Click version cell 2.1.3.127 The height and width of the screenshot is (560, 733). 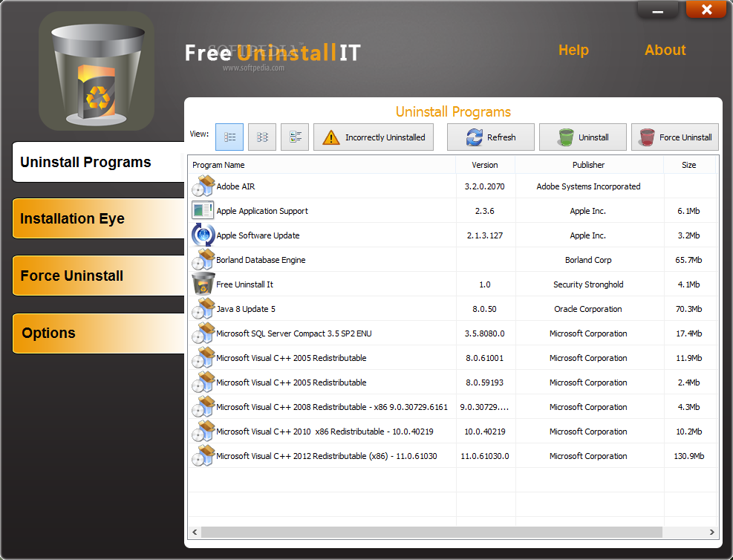pos(485,235)
